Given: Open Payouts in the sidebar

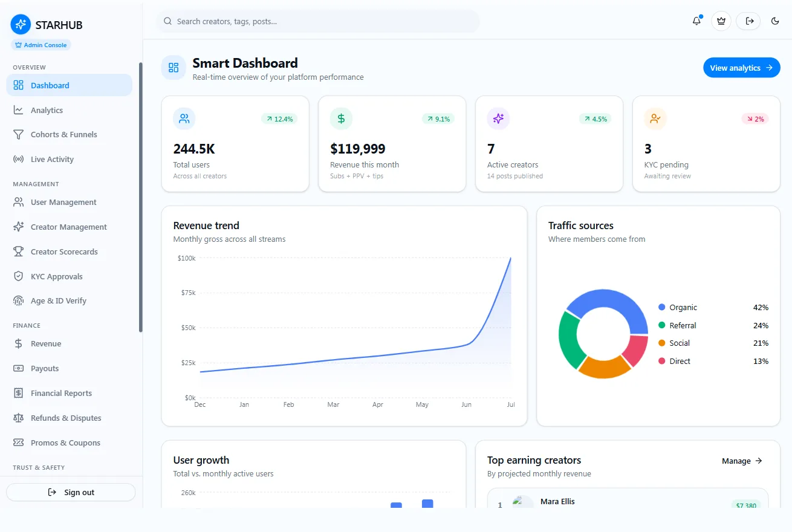Looking at the screenshot, I should click(69, 369).
